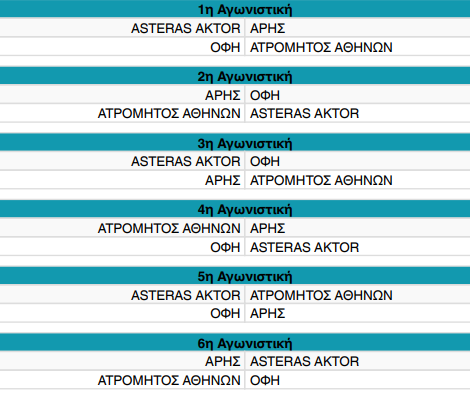Select ΟΦΗ home team in matchday 1
The image size is (470, 410).
coord(225,47)
